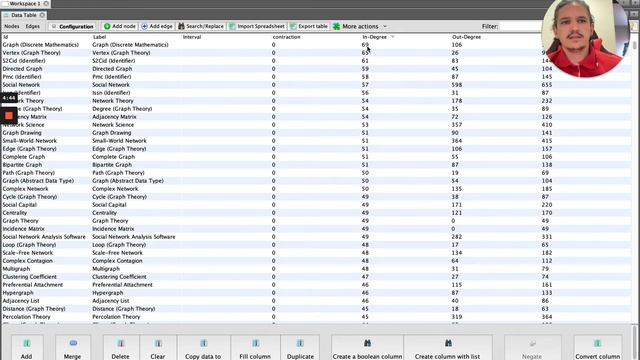Screen dimensions: 640x360
Task: Close the Workspace 1 tab
Action: tap(46, 4)
